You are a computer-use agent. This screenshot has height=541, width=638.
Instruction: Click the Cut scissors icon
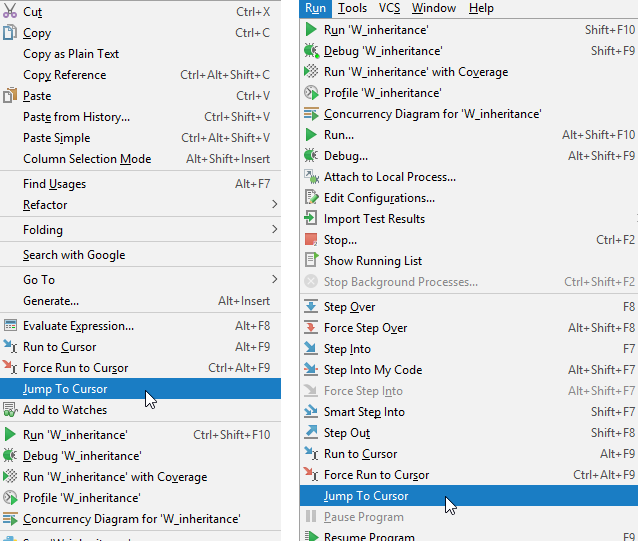coord(10,11)
